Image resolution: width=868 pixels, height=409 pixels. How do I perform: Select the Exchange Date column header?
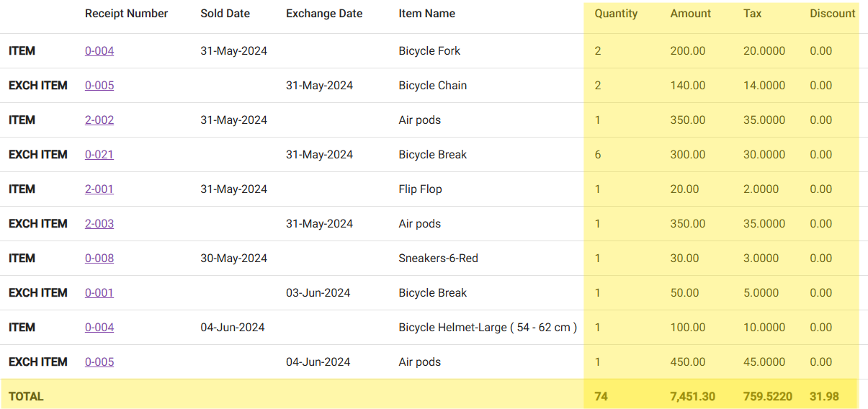point(324,14)
